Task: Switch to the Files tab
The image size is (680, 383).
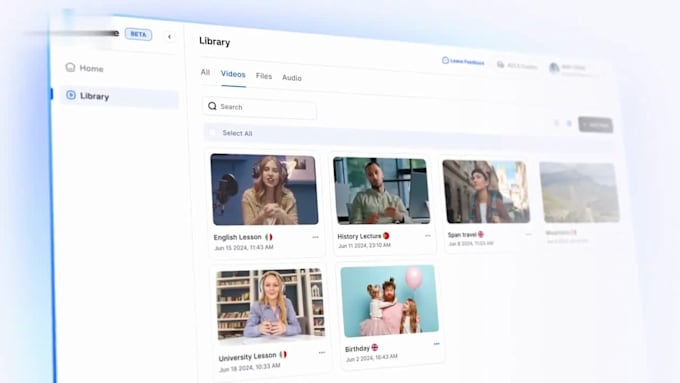Action: coord(264,76)
